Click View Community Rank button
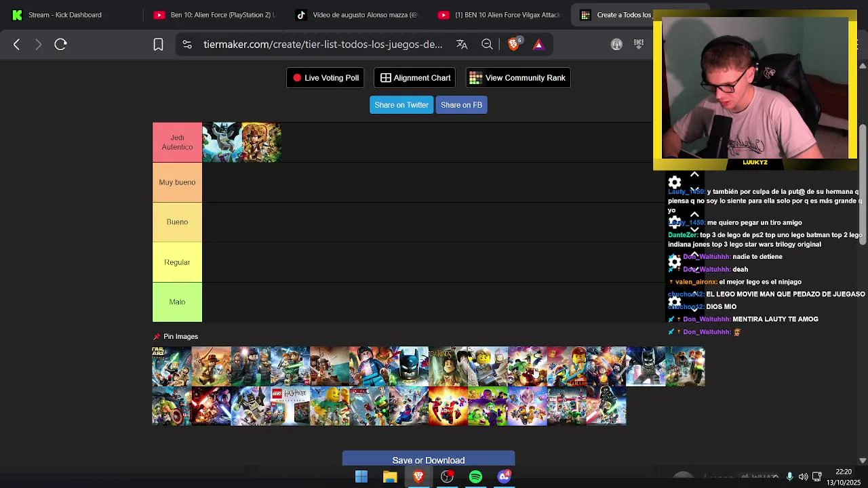Screen dimensions: 868x488 pos(518,78)
